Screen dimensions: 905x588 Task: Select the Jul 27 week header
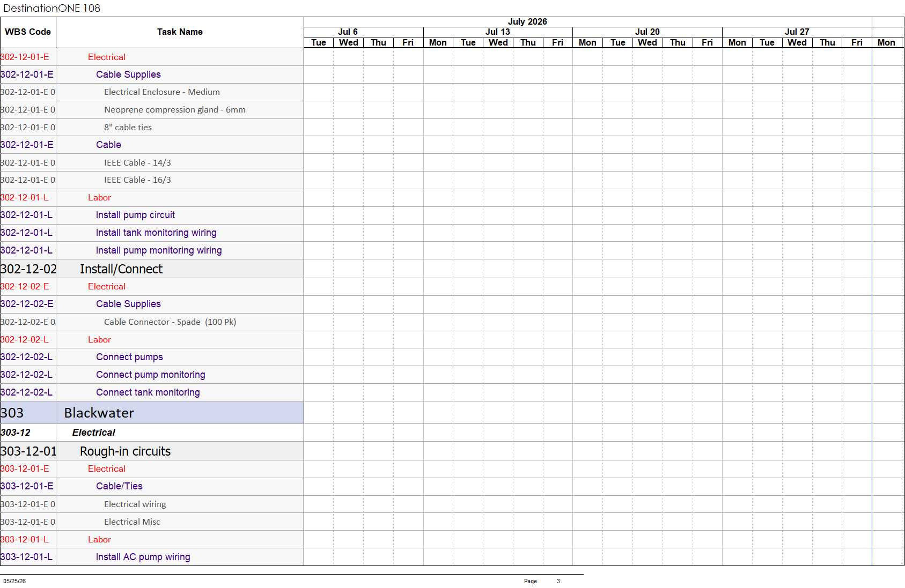click(x=797, y=32)
